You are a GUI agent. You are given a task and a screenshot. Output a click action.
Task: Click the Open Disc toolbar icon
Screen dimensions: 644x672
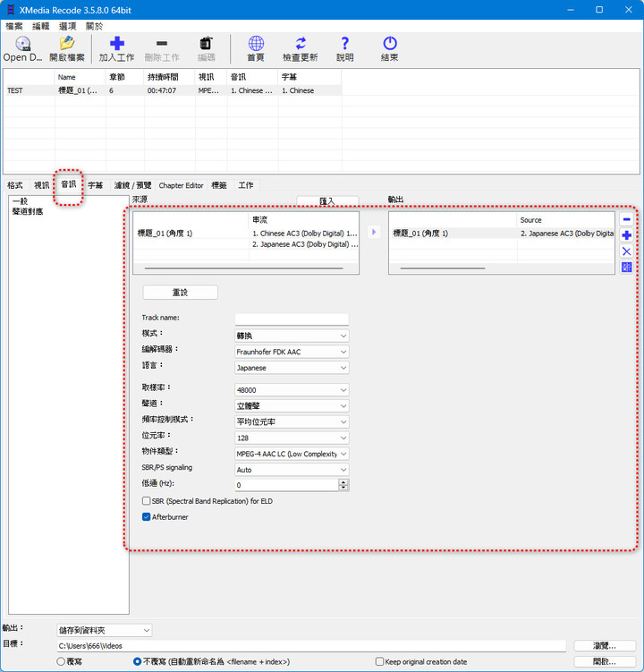pos(22,44)
